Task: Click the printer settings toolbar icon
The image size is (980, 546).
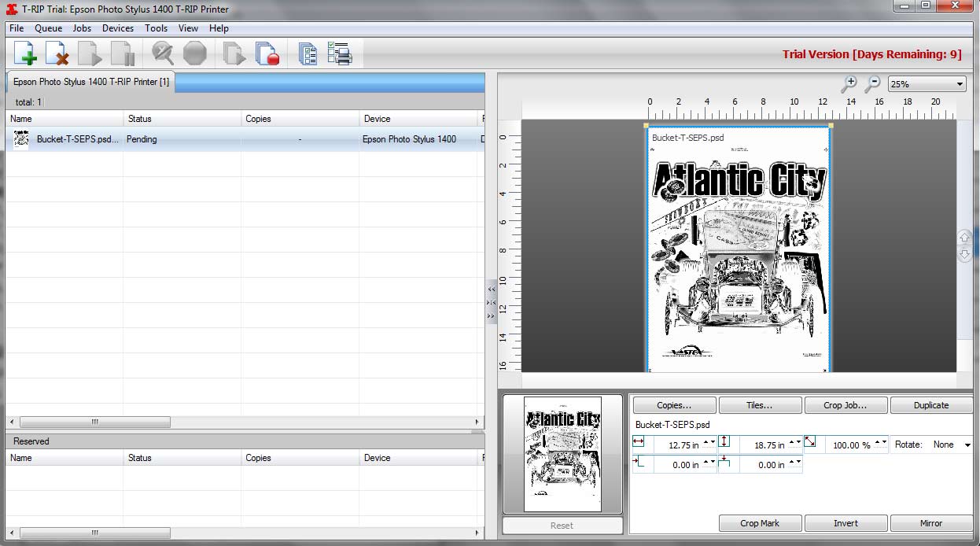Action: tap(340, 53)
